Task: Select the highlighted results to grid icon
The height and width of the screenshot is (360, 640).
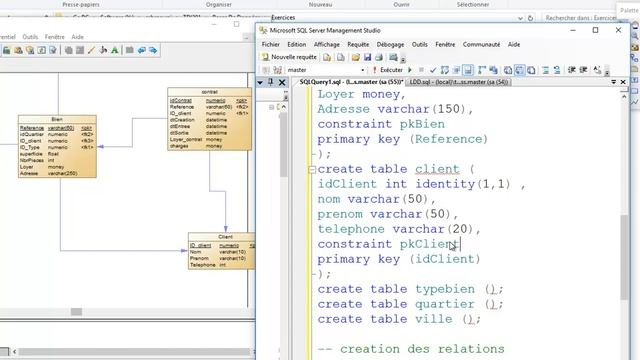Action: click(520, 70)
